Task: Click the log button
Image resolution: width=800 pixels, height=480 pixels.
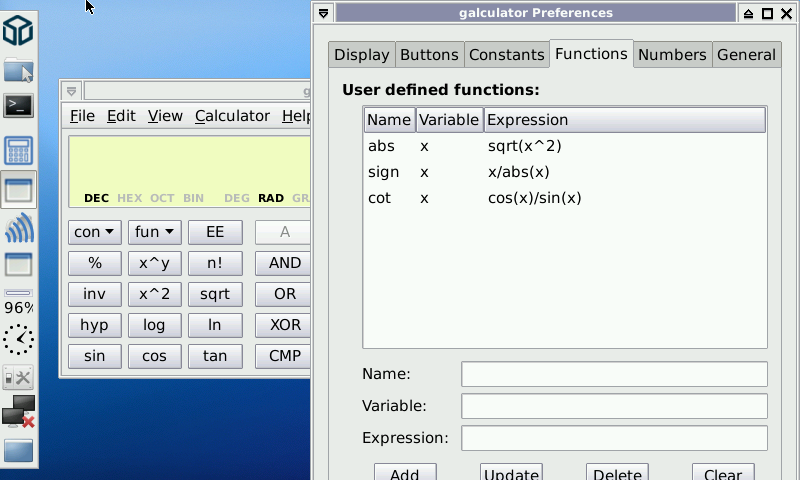Action: pyautogui.click(x=155, y=325)
